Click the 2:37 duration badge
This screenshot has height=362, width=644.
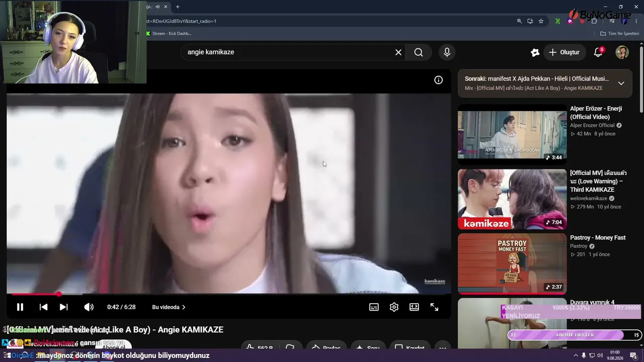(x=554, y=287)
